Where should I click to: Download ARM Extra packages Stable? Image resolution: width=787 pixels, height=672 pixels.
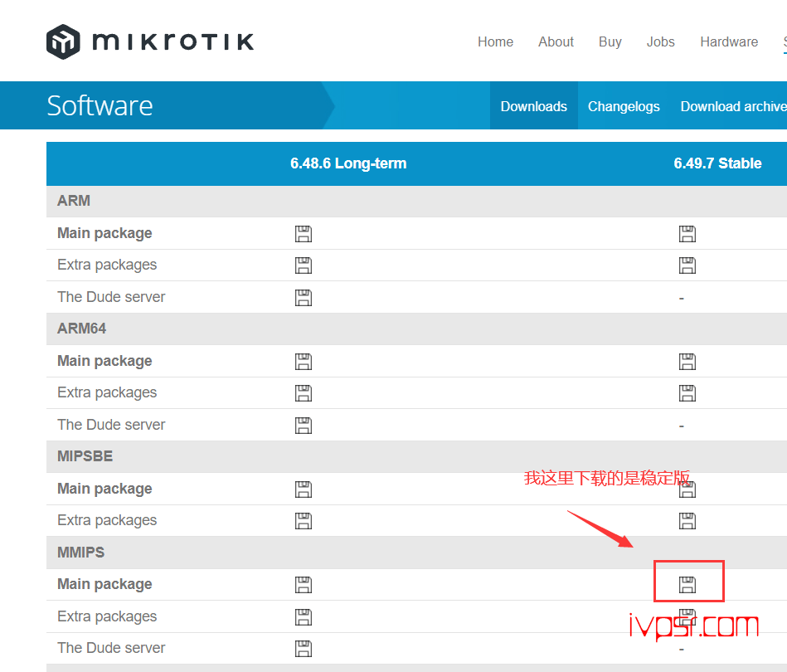click(x=687, y=265)
